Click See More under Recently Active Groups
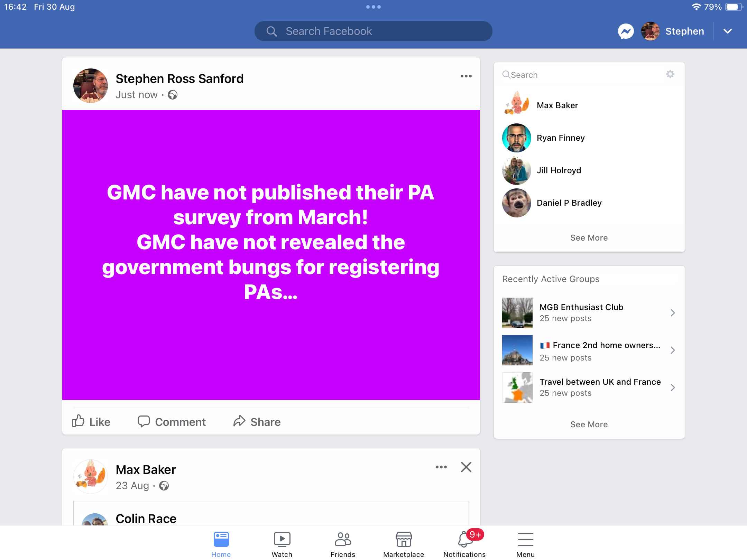747x560 pixels. click(x=589, y=424)
